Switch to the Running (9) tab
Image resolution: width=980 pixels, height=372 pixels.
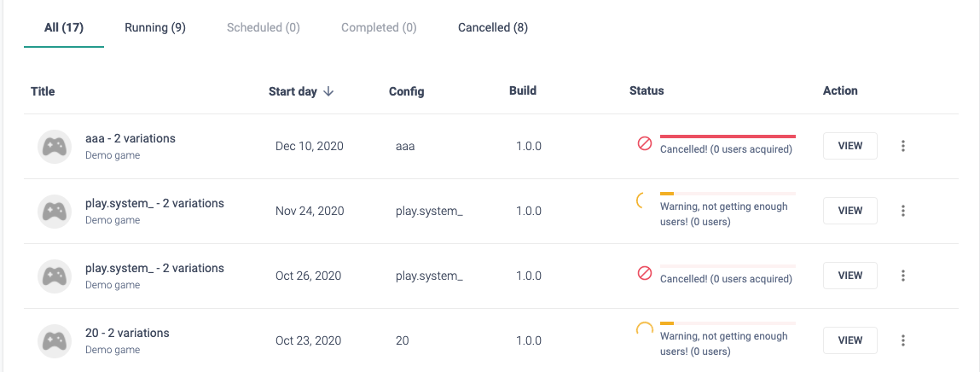(x=155, y=27)
